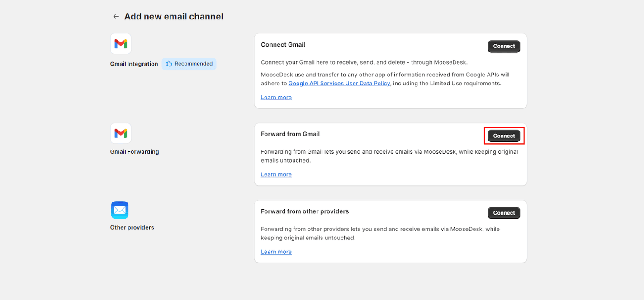
Task: Click the 'Other providers' label
Action: (x=132, y=227)
